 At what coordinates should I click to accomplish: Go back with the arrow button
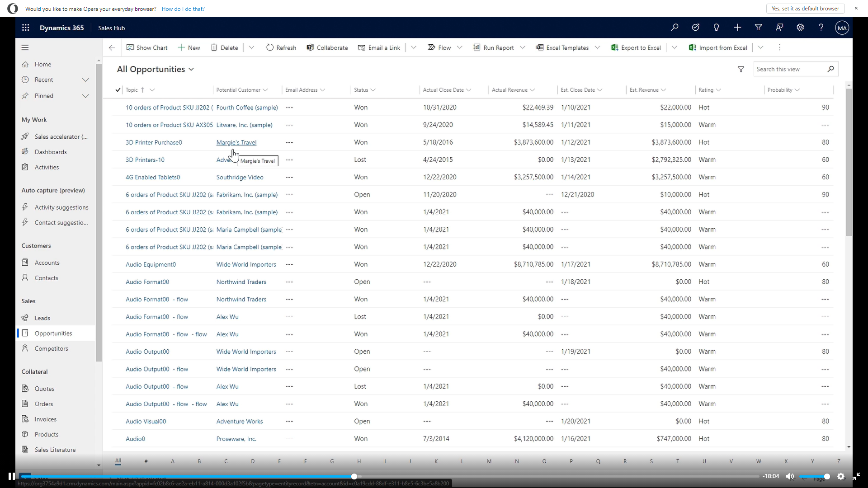click(x=112, y=47)
